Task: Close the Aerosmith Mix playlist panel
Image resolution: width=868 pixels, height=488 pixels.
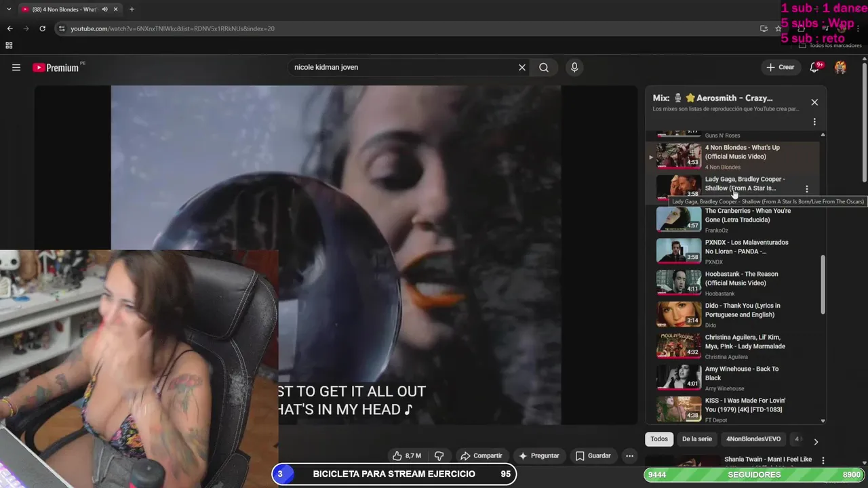Action: pyautogui.click(x=814, y=102)
